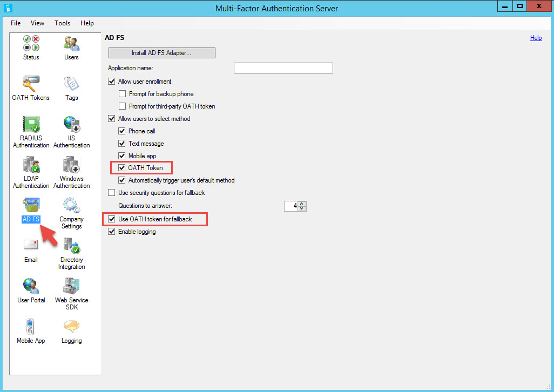Open Company Settings gear icon
Image resolution: width=554 pixels, height=392 pixels.
(x=71, y=206)
